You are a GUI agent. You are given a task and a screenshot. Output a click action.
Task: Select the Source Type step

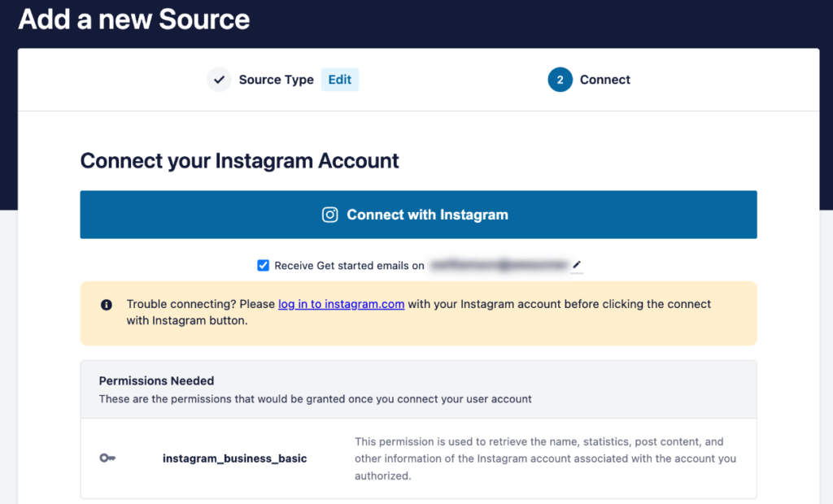[277, 80]
